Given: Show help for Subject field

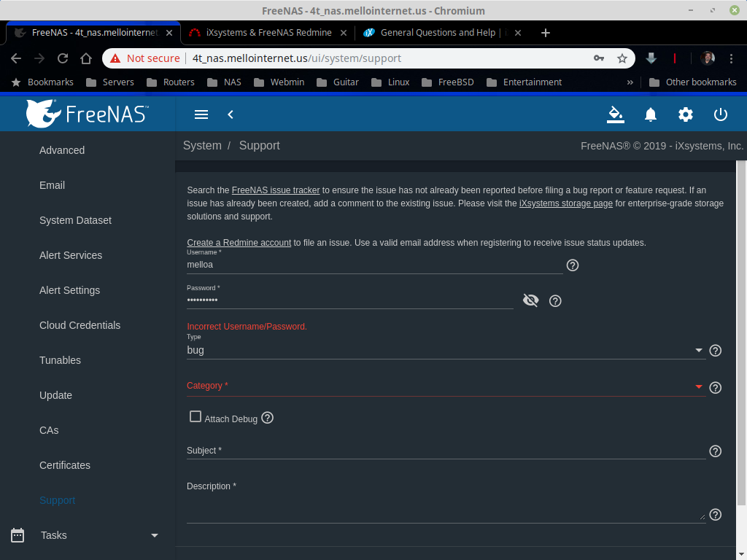Looking at the screenshot, I should (715, 451).
